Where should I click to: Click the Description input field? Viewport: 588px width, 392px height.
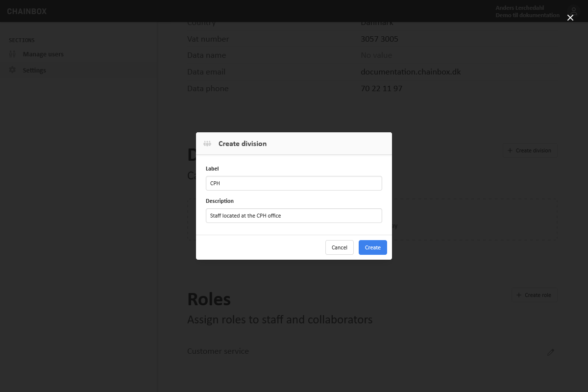[x=294, y=216]
